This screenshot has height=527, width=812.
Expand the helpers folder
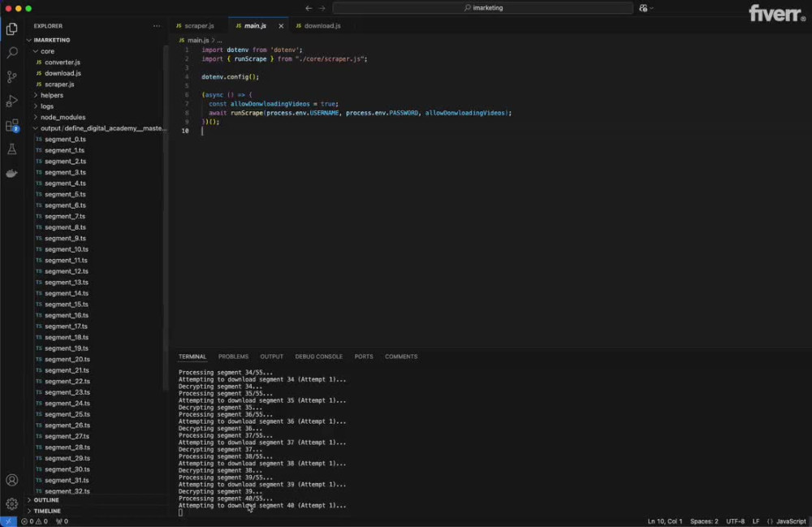coord(97,95)
